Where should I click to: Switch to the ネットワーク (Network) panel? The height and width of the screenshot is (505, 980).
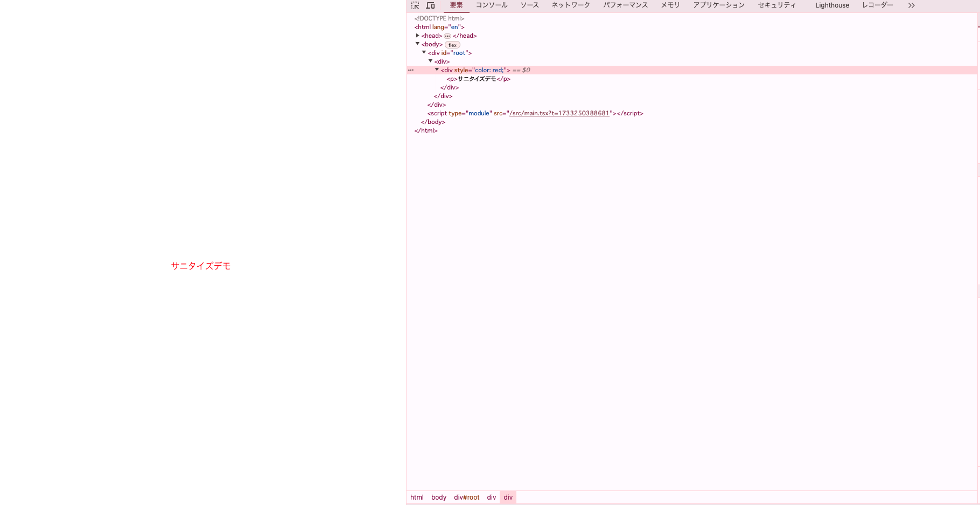pos(570,5)
